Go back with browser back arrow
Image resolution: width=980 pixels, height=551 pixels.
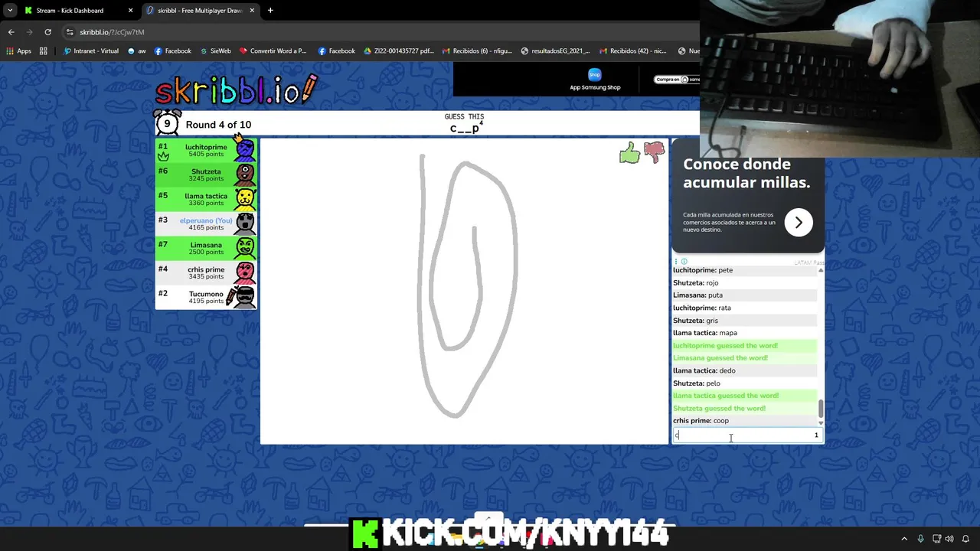tap(11, 32)
